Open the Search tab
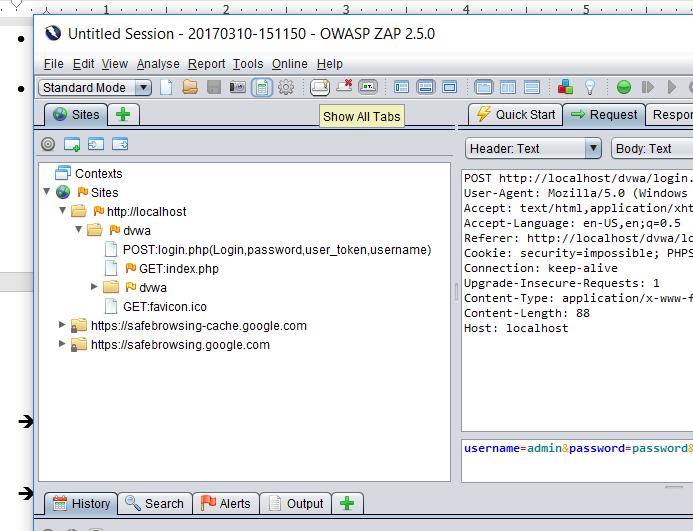Screen dimensions: 693x531 (x=155, y=504)
